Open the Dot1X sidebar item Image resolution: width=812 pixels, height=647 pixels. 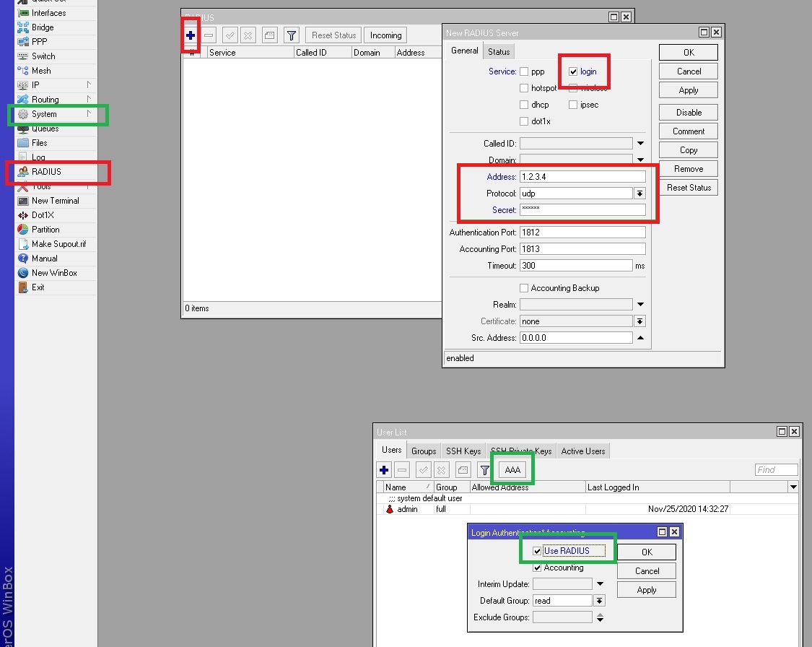56,215
